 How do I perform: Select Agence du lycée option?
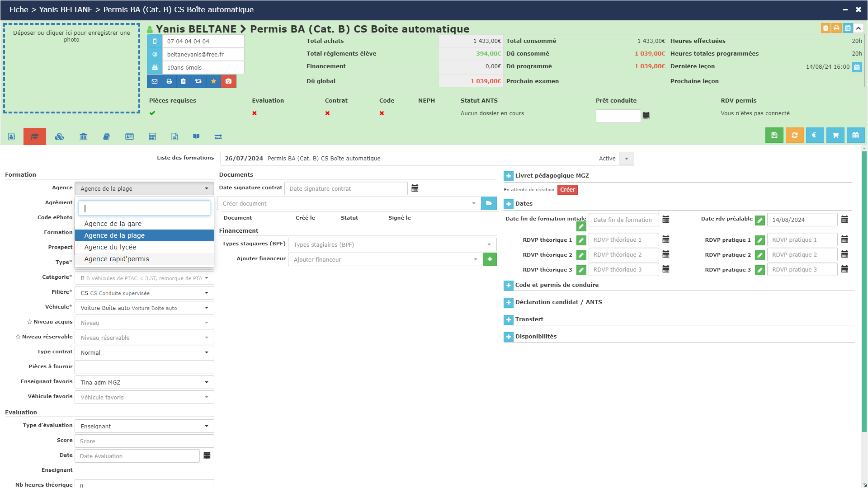coord(144,247)
